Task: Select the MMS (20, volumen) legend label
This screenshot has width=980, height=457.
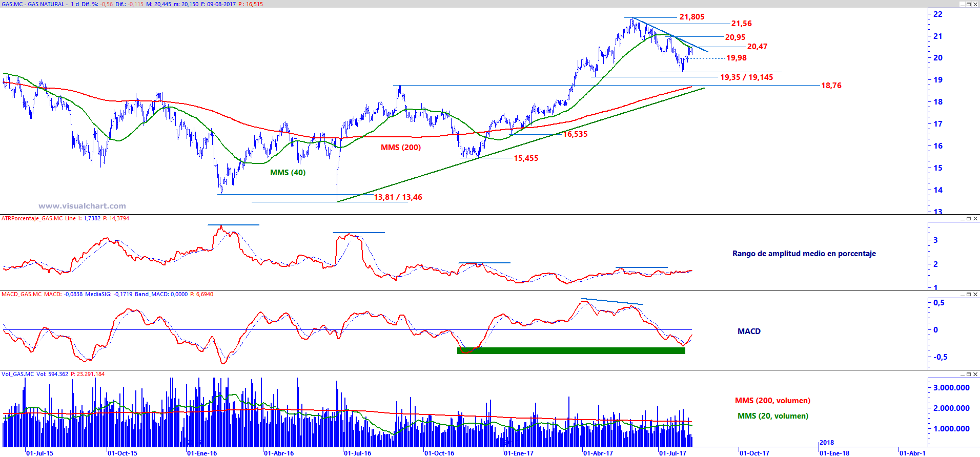Action: point(773,416)
